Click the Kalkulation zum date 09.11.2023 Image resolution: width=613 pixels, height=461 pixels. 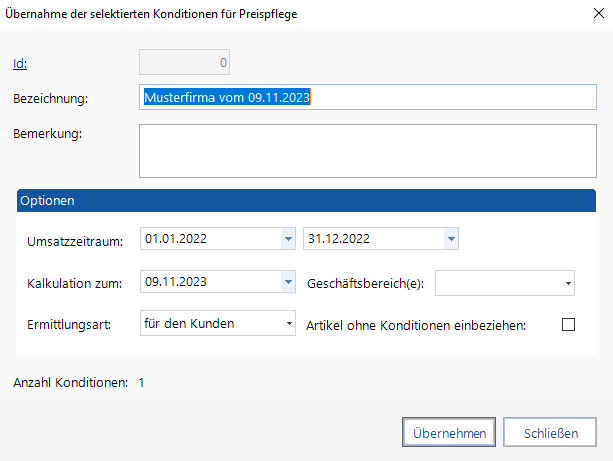click(x=210, y=283)
